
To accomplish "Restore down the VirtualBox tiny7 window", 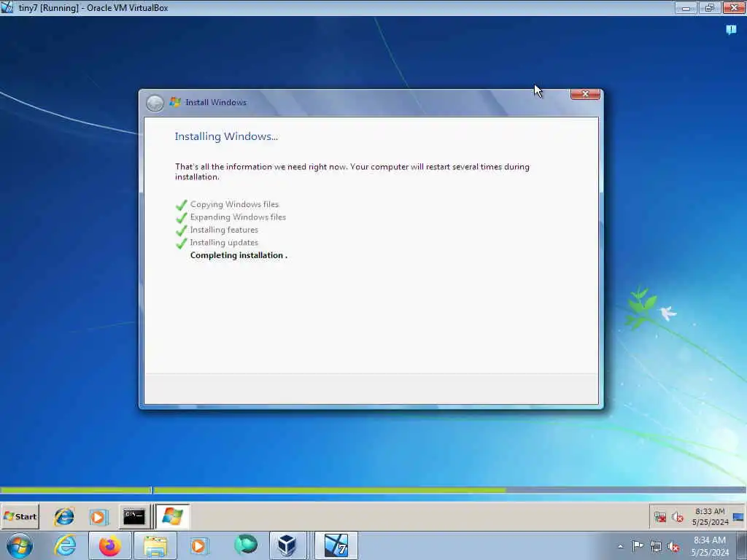I will coord(709,7).
